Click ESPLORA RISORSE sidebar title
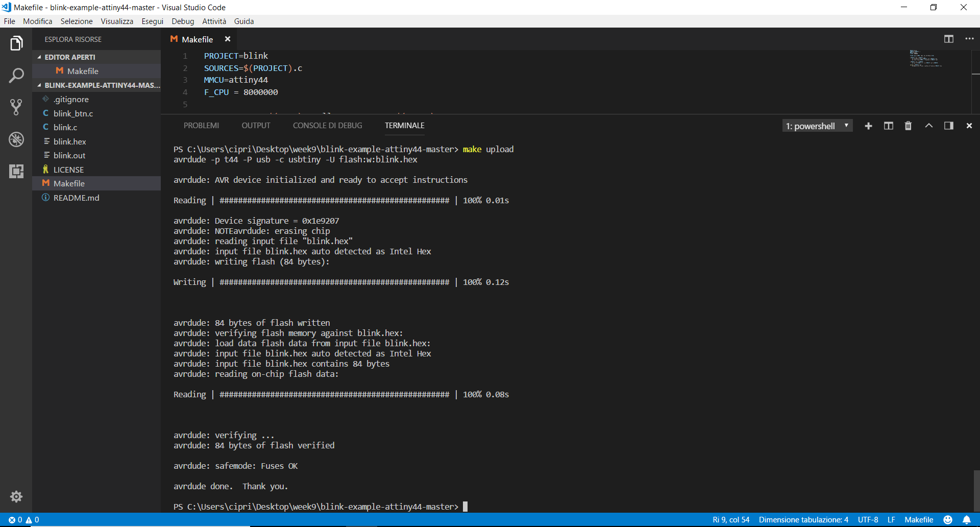 coord(73,39)
